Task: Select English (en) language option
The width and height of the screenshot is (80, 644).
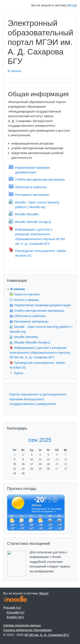Action: [x=15, y=617]
